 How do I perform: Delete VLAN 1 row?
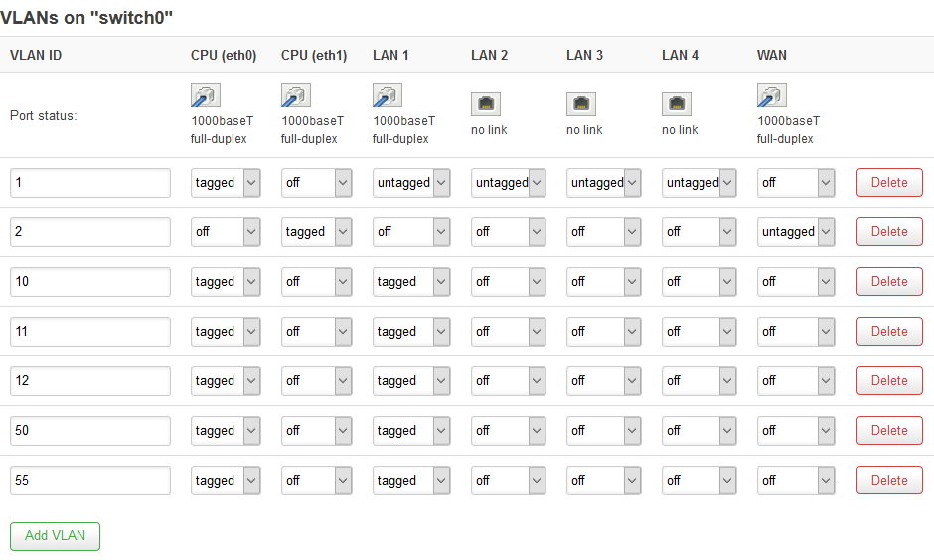click(889, 182)
